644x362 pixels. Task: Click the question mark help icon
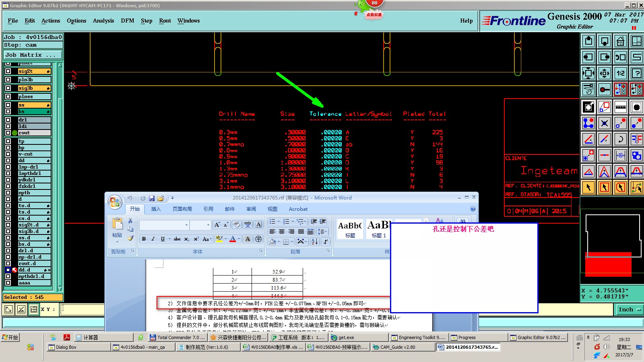point(637,73)
